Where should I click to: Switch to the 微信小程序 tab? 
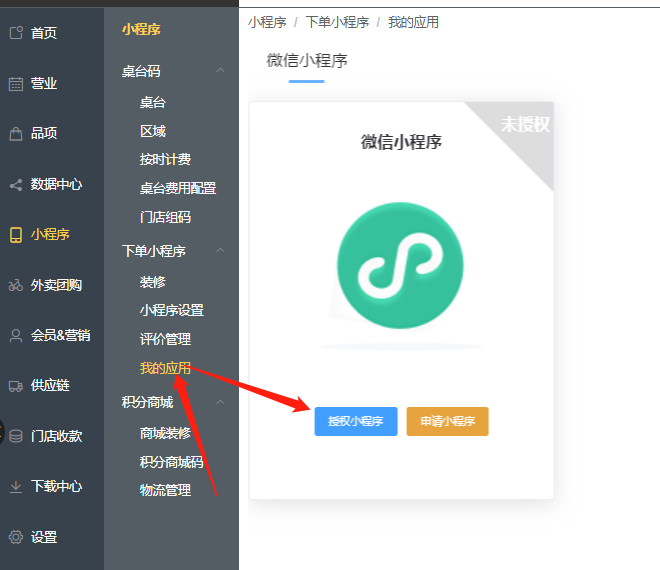307,61
